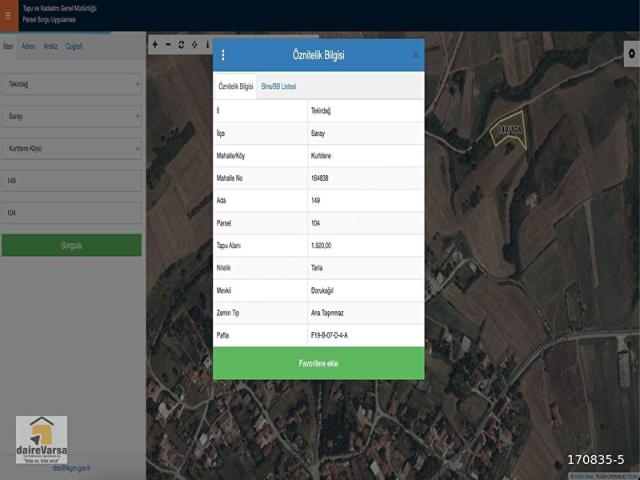The height and width of the screenshot is (480, 640).
Task: Click the Zemin Tip label
Action: pos(228,313)
